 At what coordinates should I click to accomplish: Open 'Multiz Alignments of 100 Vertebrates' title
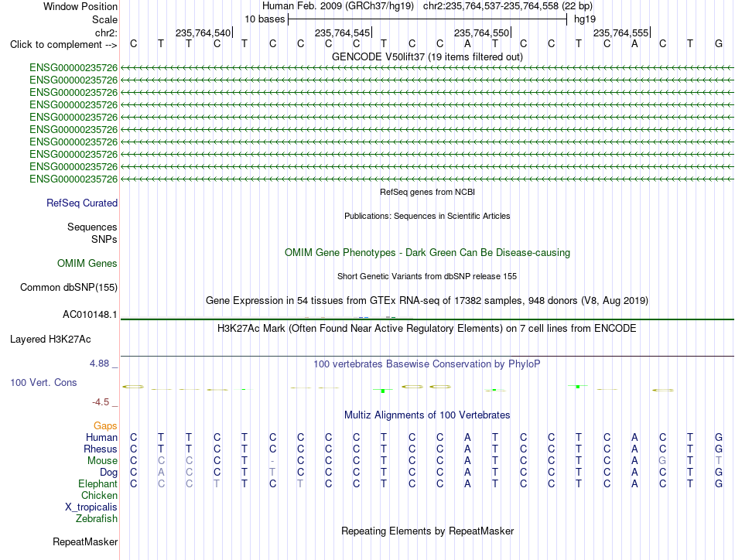click(x=427, y=415)
